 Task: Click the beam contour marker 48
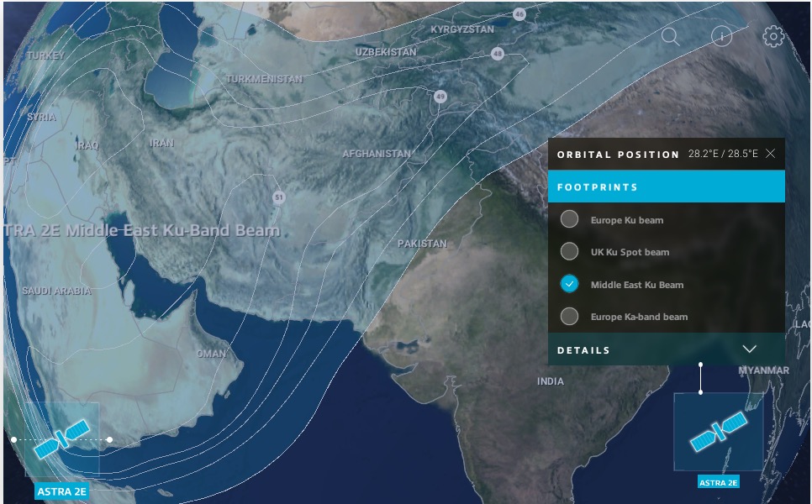(497, 53)
